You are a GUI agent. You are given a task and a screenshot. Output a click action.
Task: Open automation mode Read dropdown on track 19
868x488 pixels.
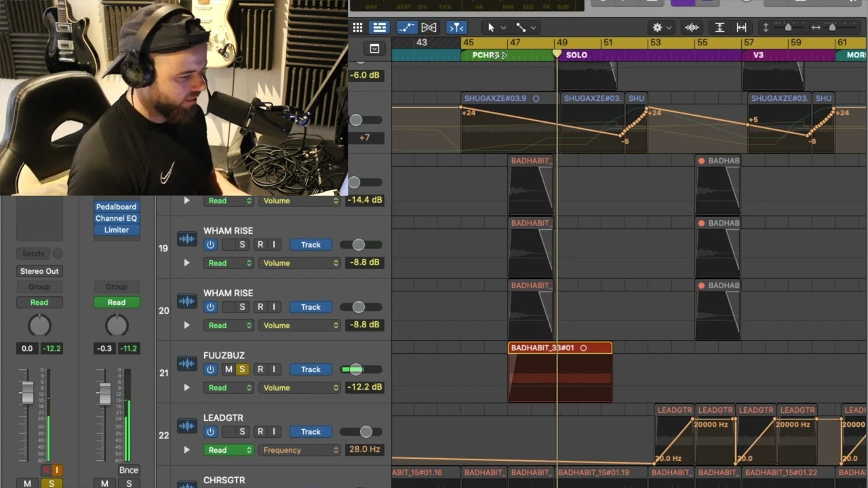click(229, 263)
